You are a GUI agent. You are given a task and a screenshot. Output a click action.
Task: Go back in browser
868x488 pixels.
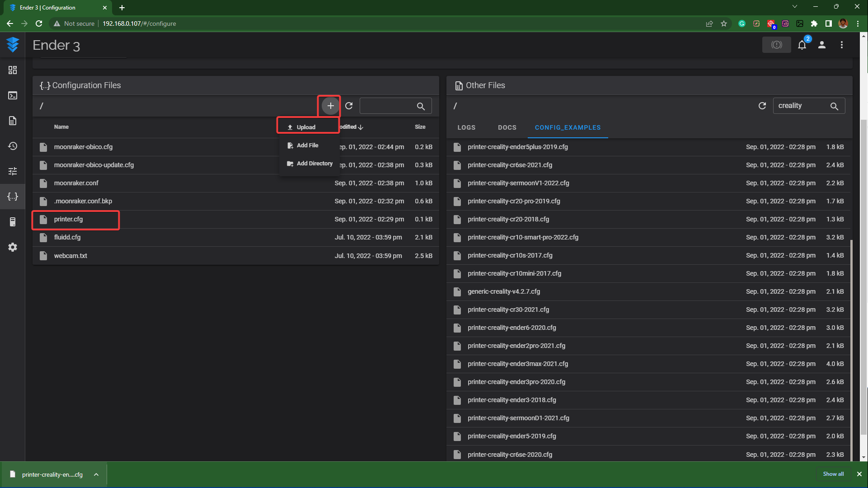click(x=10, y=23)
